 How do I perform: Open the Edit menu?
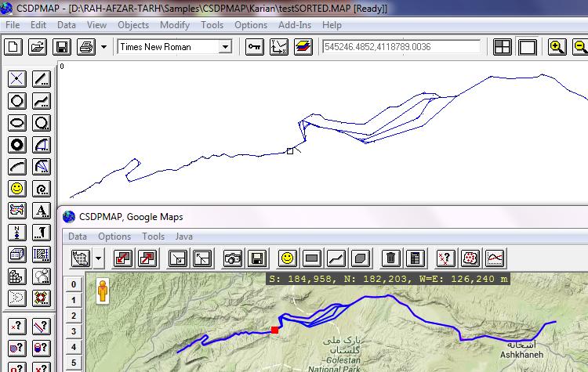point(38,25)
